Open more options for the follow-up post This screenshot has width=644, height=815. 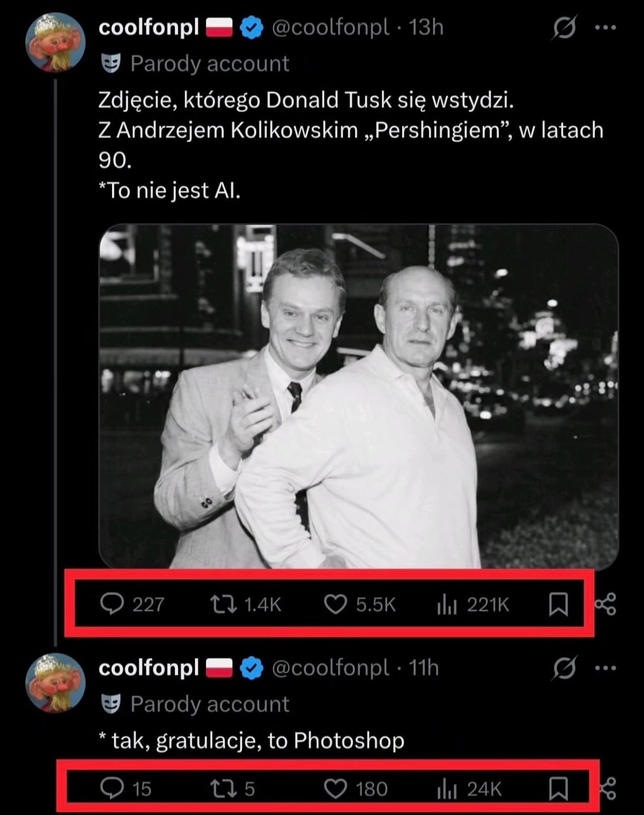point(605,668)
